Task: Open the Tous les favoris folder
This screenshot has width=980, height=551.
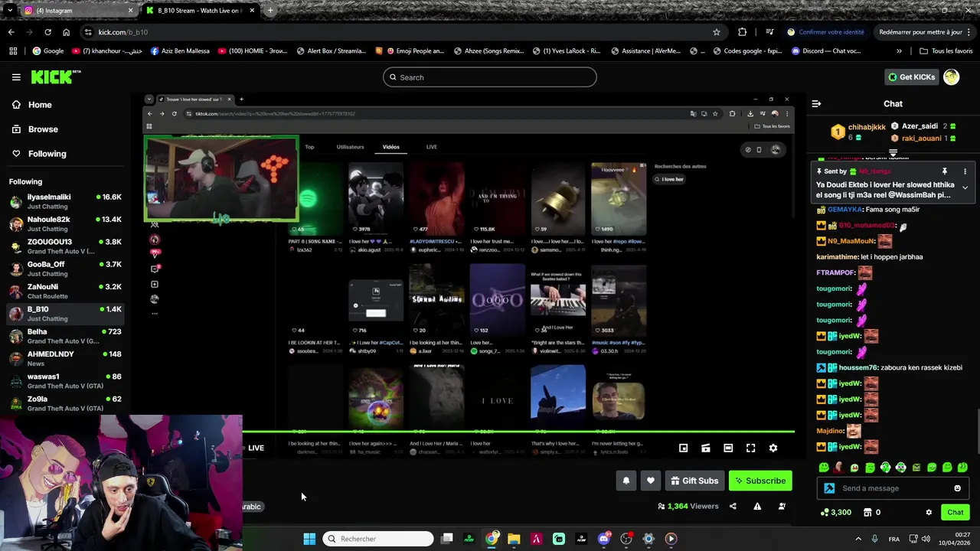Action: pos(946,51)
